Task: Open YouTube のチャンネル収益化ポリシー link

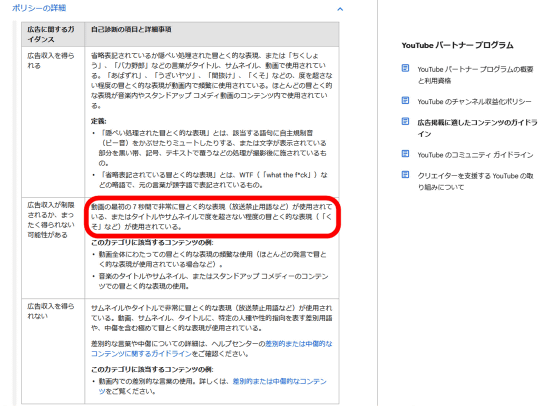Action: [474, 101]
